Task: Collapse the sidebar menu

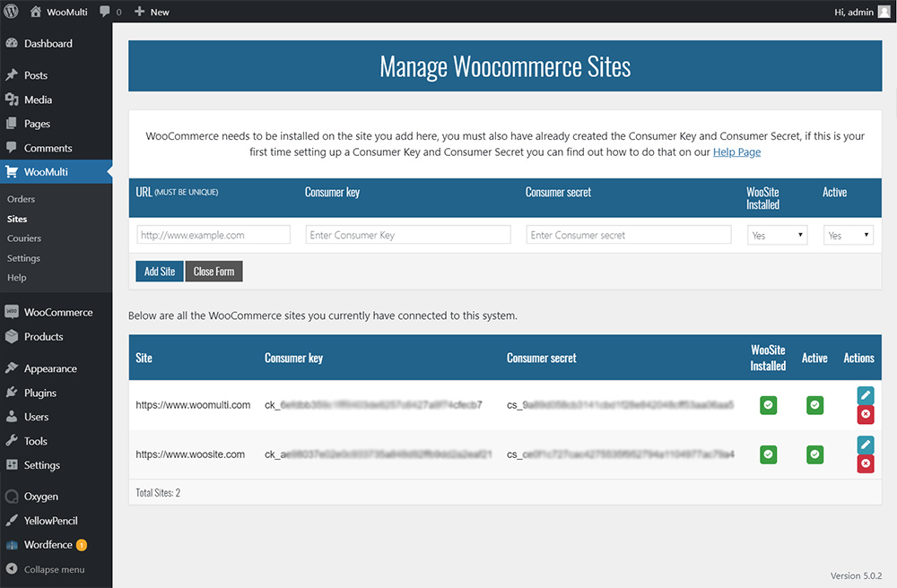Action: 54,569
